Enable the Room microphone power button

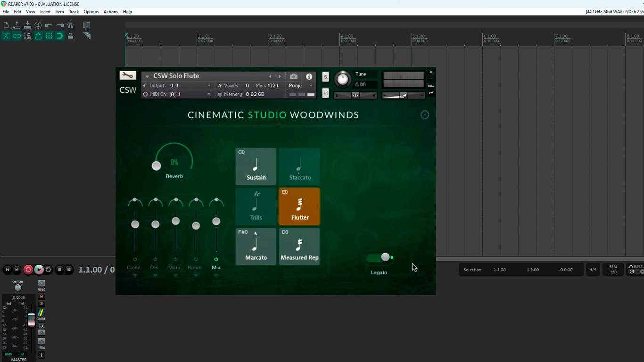pyautogui.click(x=196, y=259)
